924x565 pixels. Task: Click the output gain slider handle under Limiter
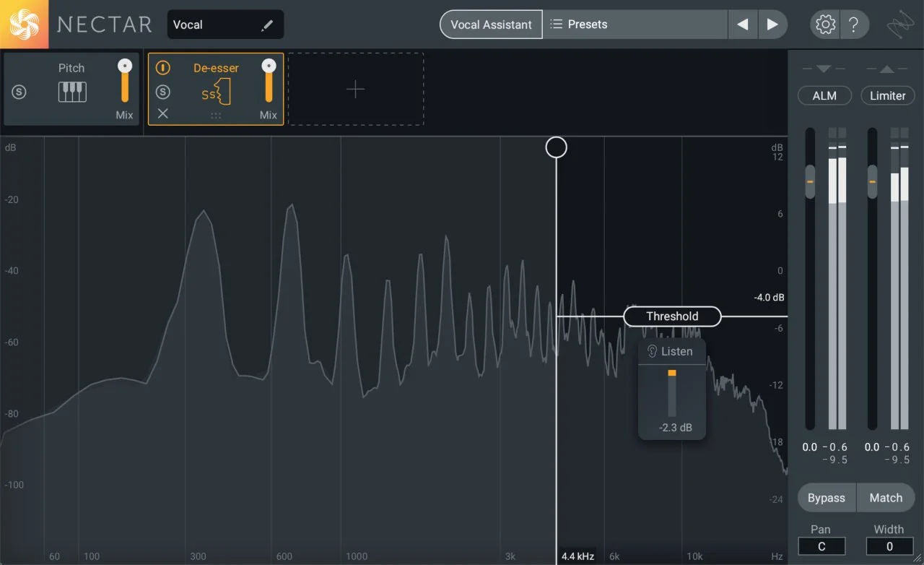pyautogui.click(x=873, y=181)
